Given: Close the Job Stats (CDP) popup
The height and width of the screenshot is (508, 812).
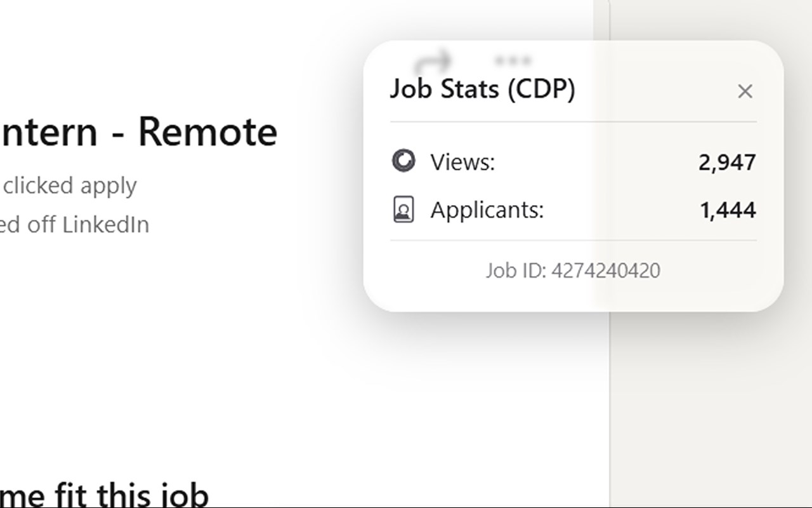Looking at the screenshot, I should coord(745,91).
